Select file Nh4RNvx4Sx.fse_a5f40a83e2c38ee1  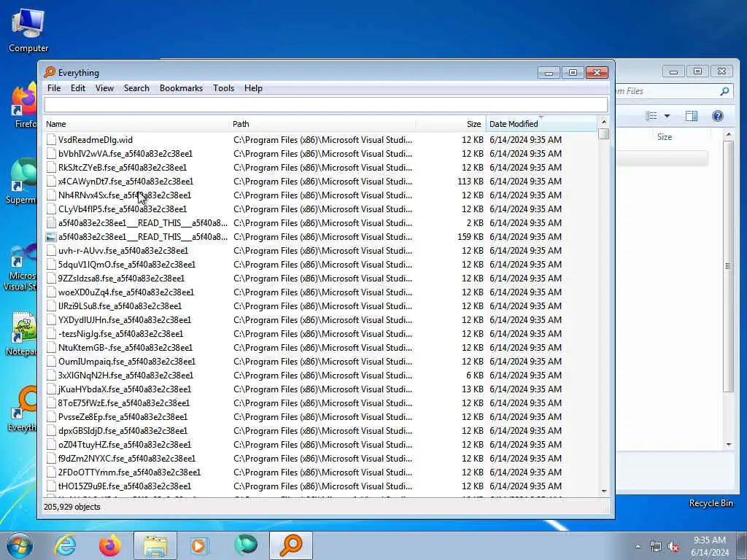click(125, 195)
